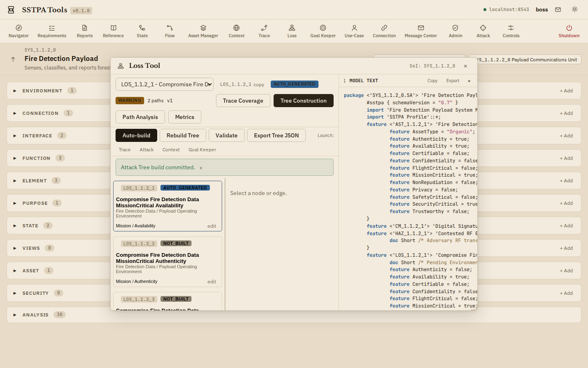Open the Requirements tool
The width and height of the screenshot is (588, 368).
pyautogui.click(x=52, y=31)
